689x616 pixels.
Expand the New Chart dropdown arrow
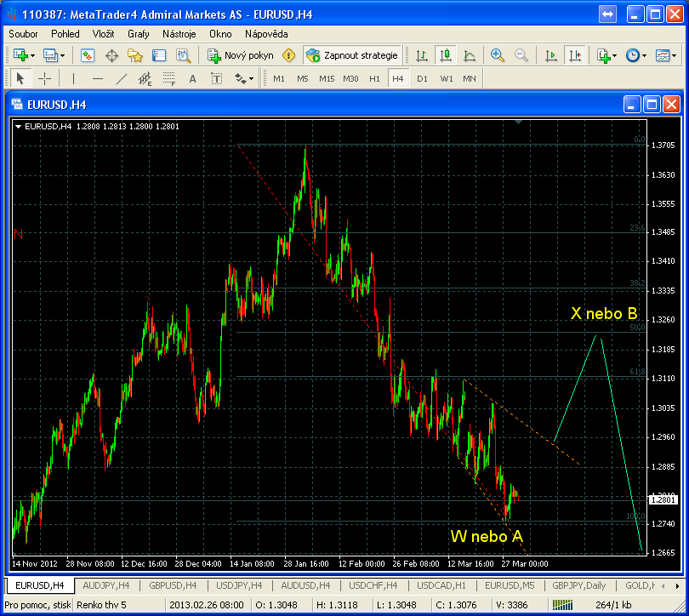point(32,56)
